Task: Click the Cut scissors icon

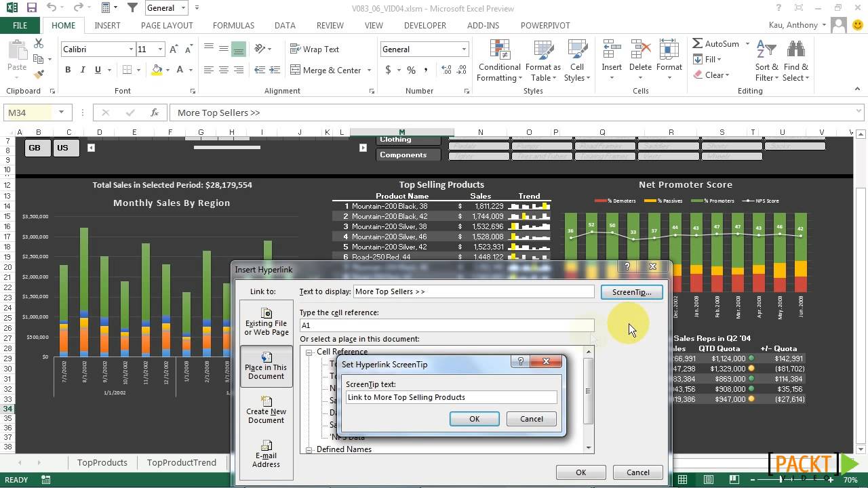Action: click(x=39, y=43)
